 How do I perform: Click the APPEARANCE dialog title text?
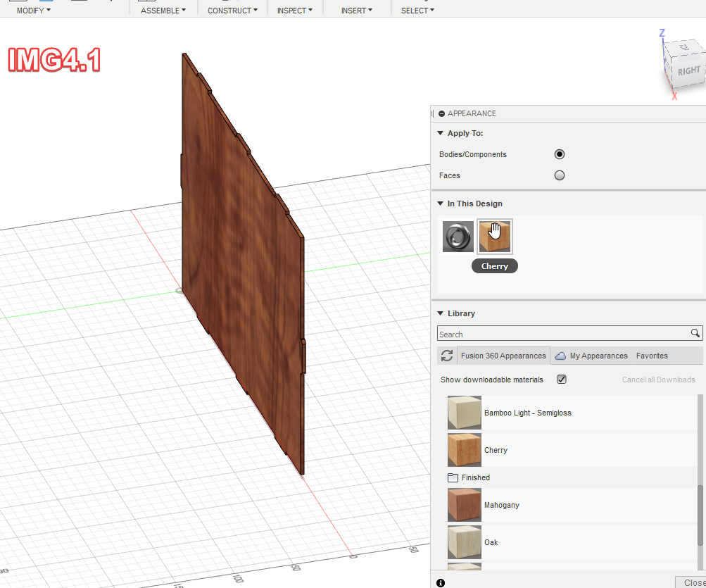click(472, 113)
